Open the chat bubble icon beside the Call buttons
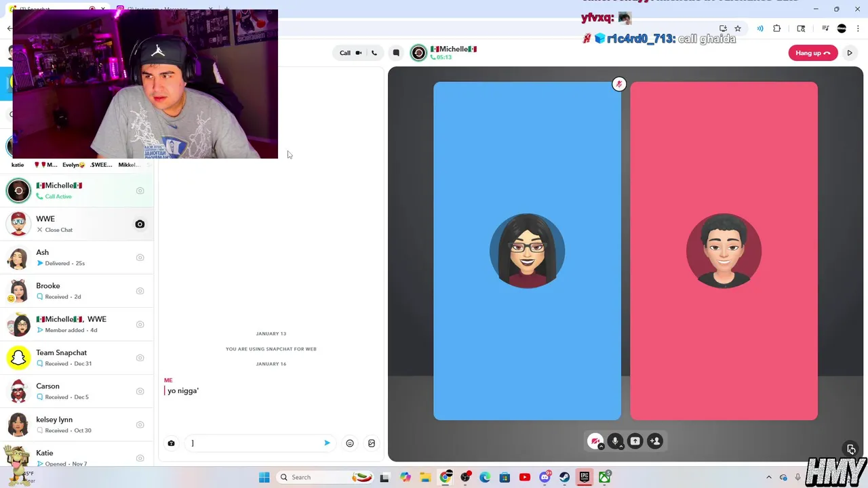Screen dimensions: 868x488 coord(396,53)
